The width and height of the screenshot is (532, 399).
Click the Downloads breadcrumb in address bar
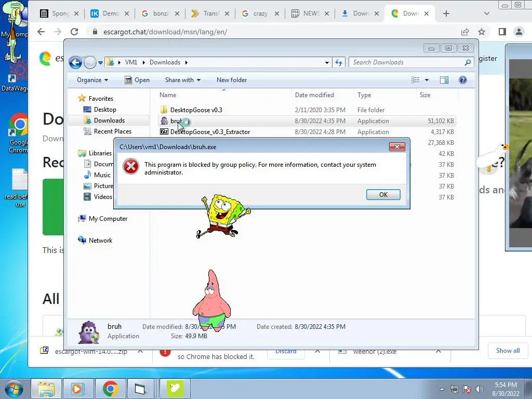(x=165, y=62)
